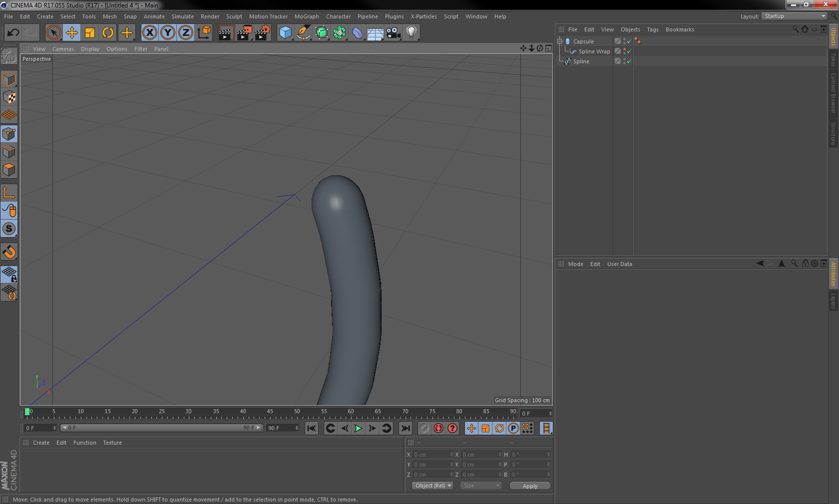The image size is (839, 504).
Task: Click Make Editable icon
Action: click(9, 56)
